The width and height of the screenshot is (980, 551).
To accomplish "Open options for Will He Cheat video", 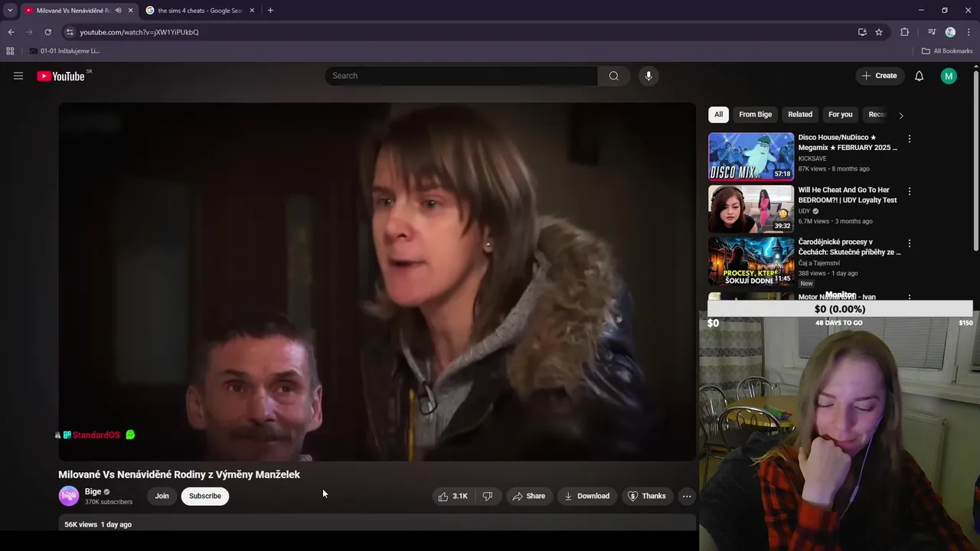I will click(909, 191).
